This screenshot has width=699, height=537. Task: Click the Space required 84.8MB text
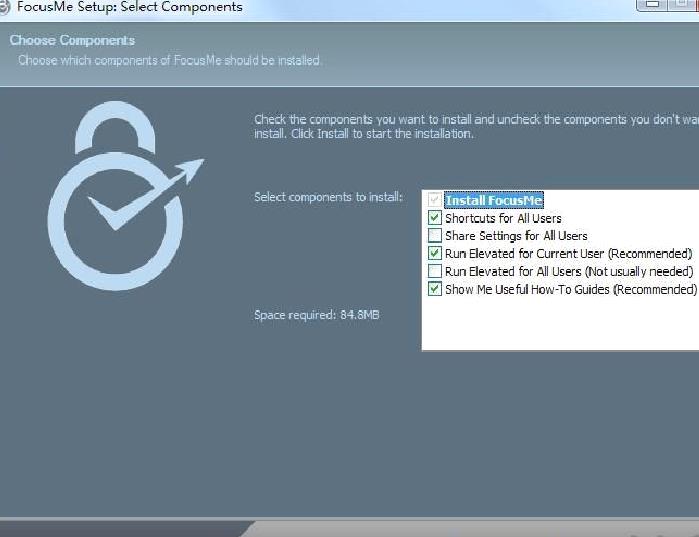coord(317,315)
